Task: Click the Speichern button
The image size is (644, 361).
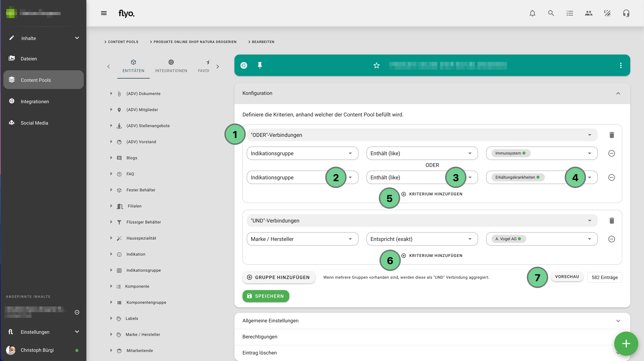Action: [266, 296]
